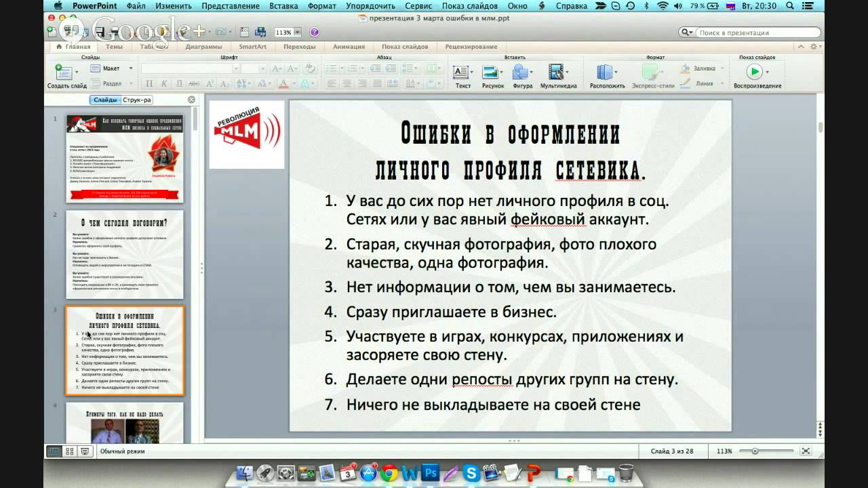Open the Макет layout dropdown

112,68
